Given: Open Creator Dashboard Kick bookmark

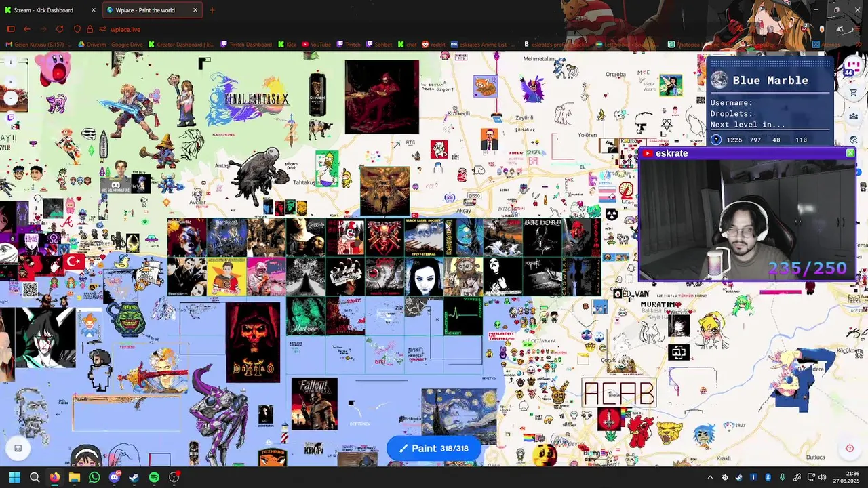Looking at the screenshot, I should pos(181,45).
